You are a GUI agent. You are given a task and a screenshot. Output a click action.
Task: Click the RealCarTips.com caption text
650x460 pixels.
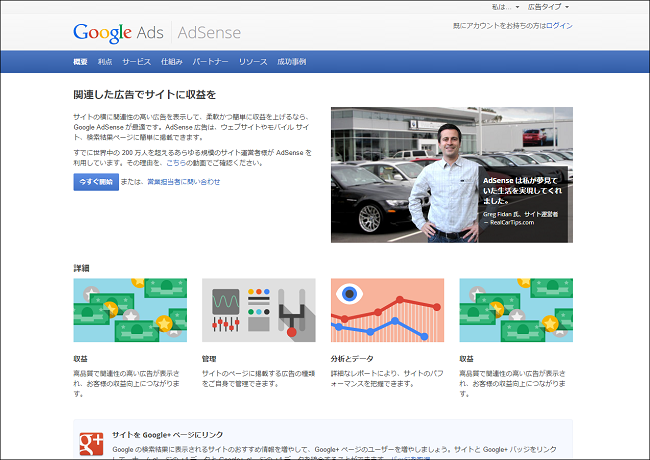[509, 223]
